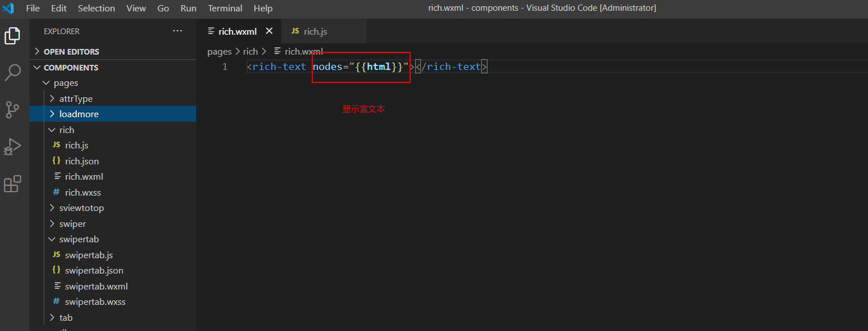Expand the loadmore folder

113,114
